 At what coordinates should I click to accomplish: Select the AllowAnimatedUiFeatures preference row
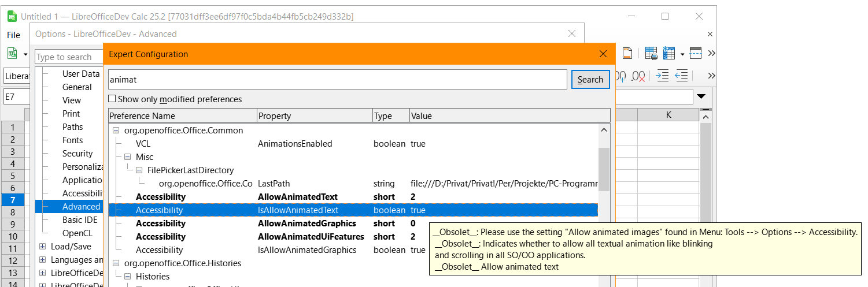(353, 237)
